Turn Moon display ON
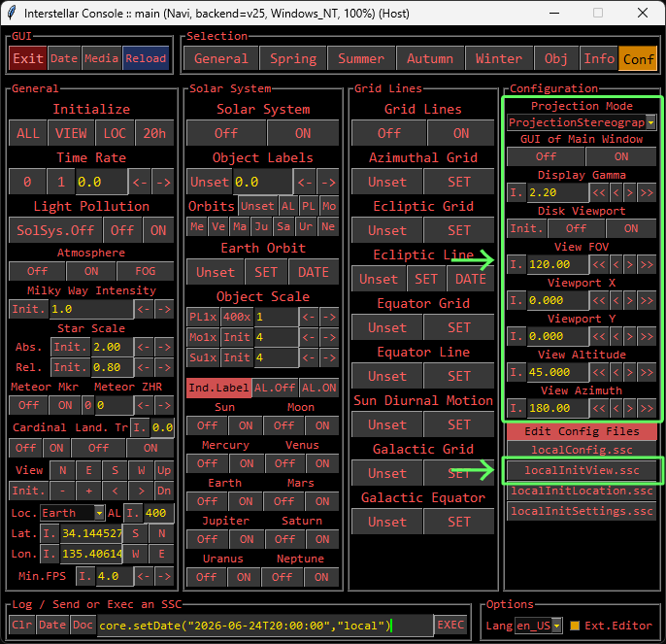The width and height of the screenshot is (666, 644). [322, 425]
